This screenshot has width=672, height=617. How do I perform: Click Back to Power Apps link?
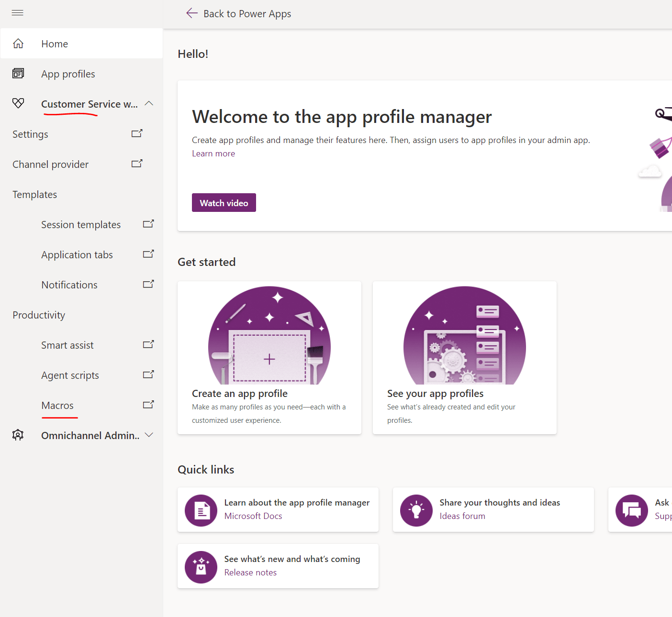(247, 13)
